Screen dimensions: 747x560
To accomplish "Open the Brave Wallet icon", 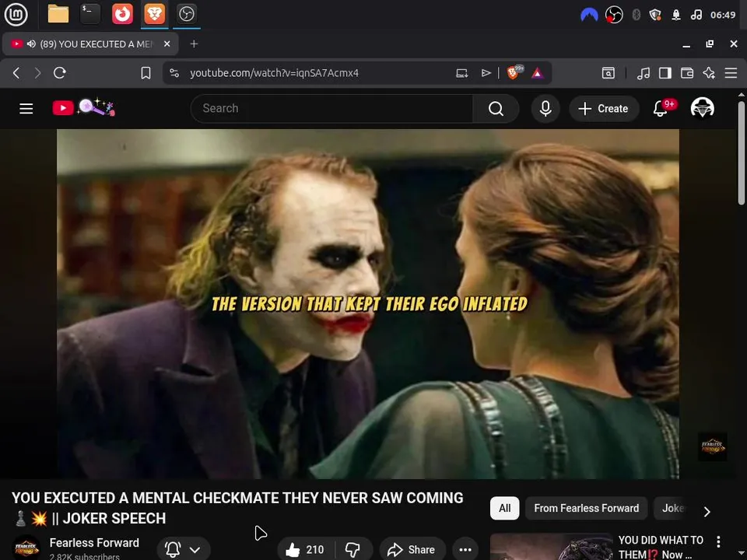I will (x=687, y=73).
